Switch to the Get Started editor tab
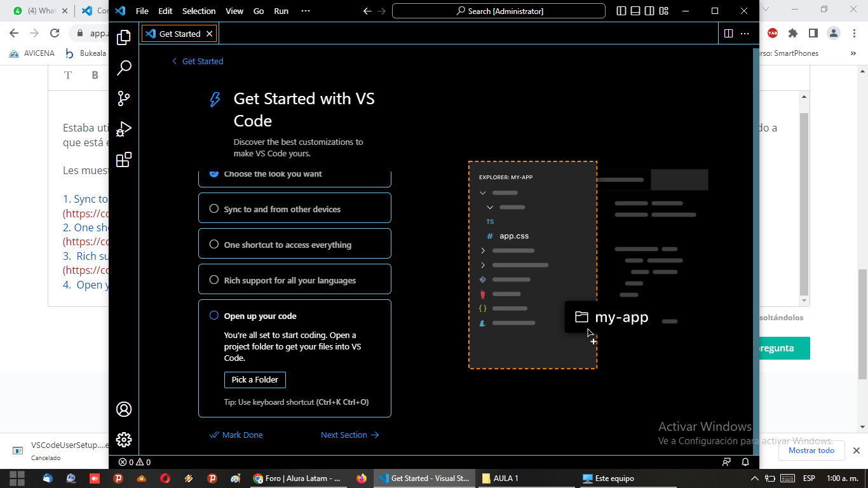The height and width of the screenshot is (488, 868). point(180,34)
